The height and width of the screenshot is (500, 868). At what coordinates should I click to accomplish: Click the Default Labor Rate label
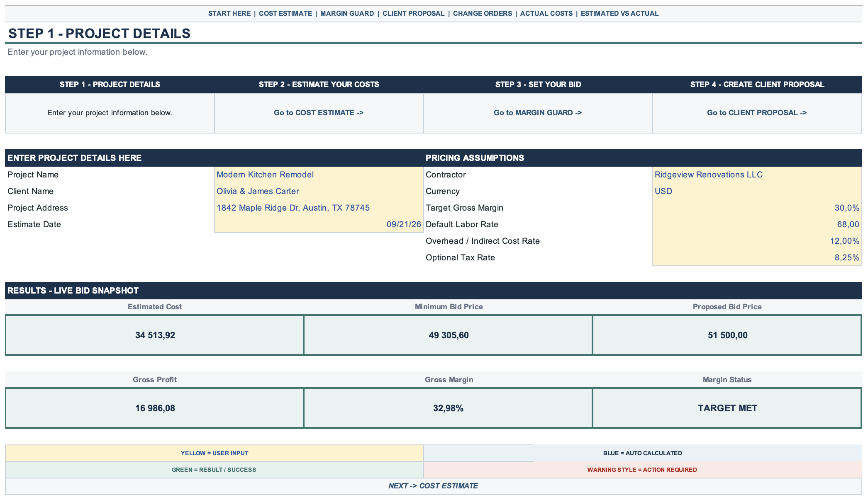click(x=462, y=224)
